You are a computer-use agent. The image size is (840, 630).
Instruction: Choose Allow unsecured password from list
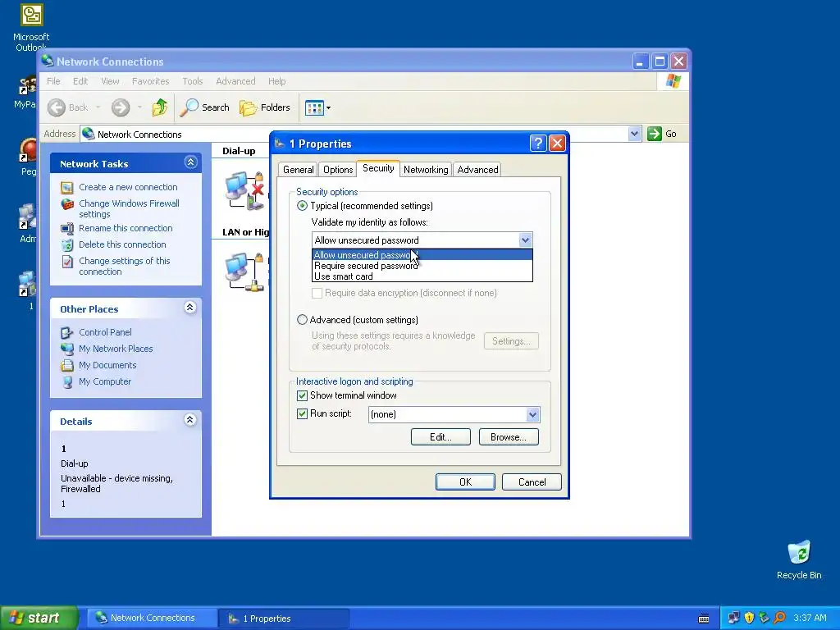point(422,255)
